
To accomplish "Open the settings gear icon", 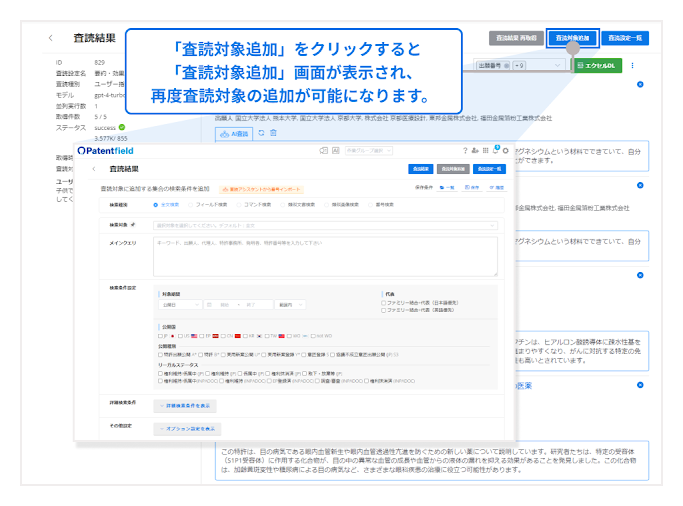I will pos(506,150).
